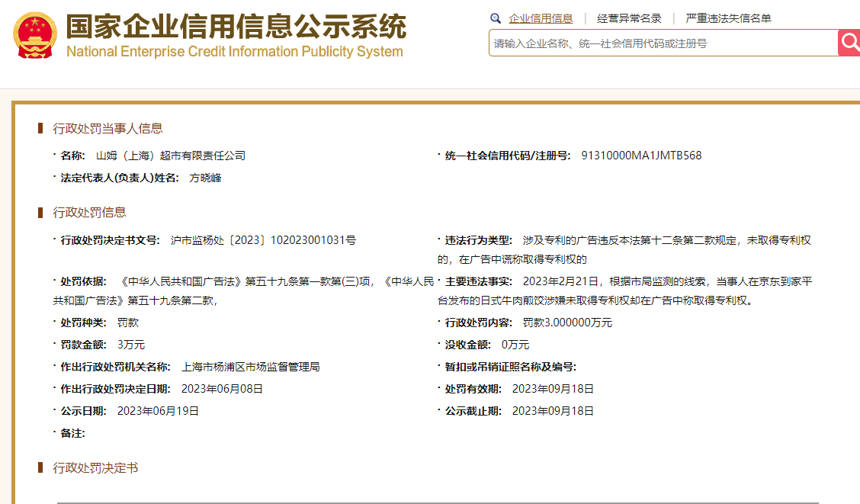Switch to the 经营异常名录 tab
860x504 pixels.
point(629,18)
